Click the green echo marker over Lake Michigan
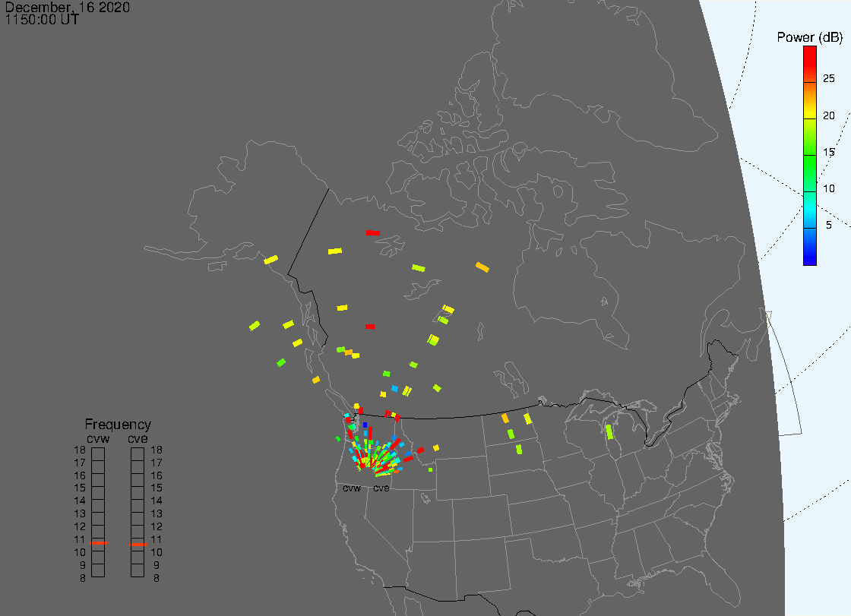Image resolution: width=851 pixels, height=616 pixels. [x=609, y=432]
